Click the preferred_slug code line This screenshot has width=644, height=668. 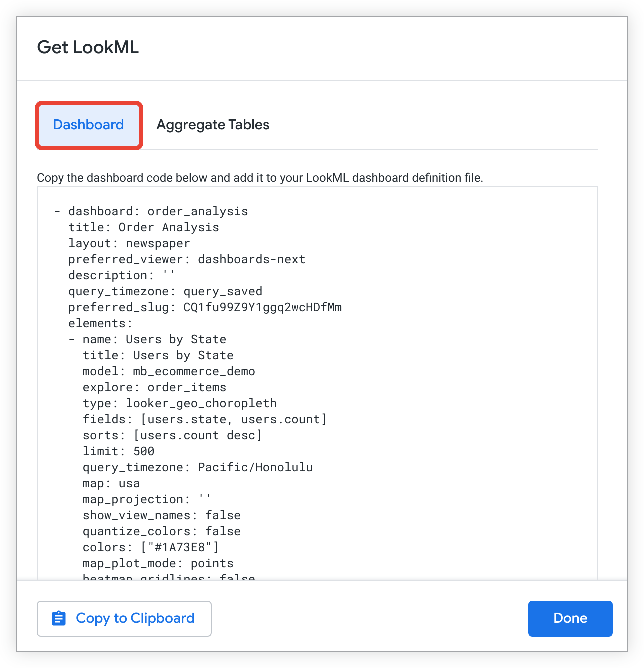click(205, 307)
